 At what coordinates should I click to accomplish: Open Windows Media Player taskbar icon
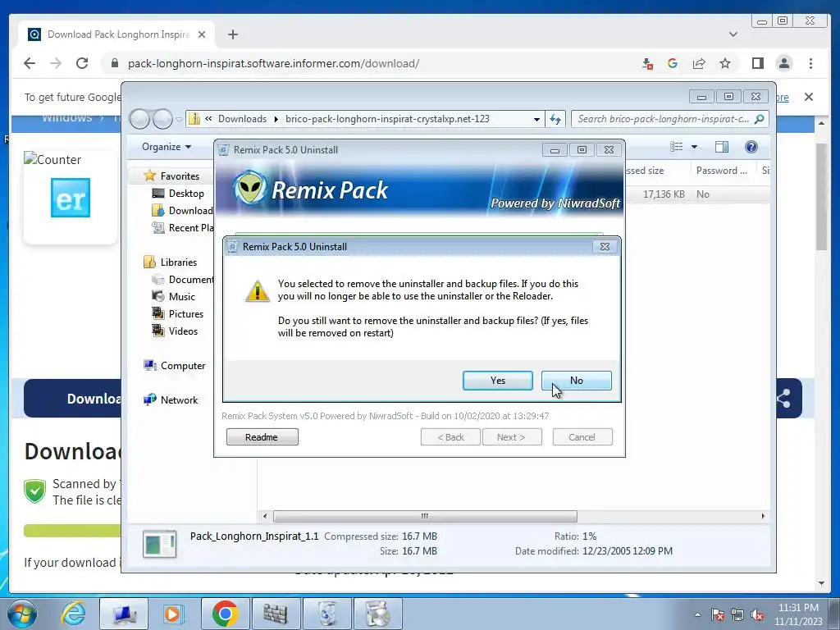[174, 614]
